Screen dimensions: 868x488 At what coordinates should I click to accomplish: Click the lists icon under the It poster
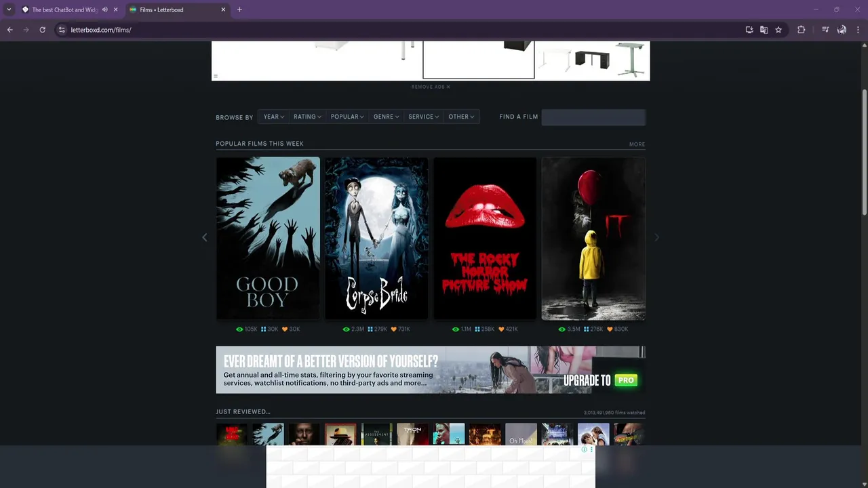(x=587, y=329)
